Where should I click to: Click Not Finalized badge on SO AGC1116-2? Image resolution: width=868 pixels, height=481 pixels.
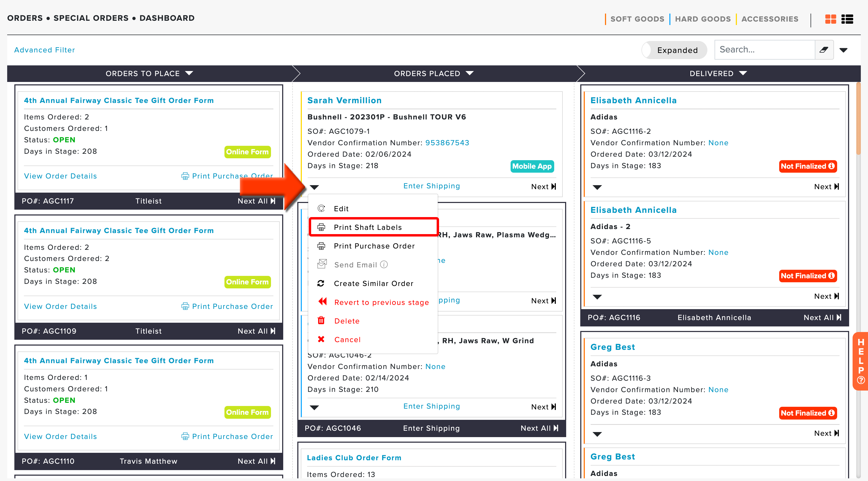[x=808, y=166]
